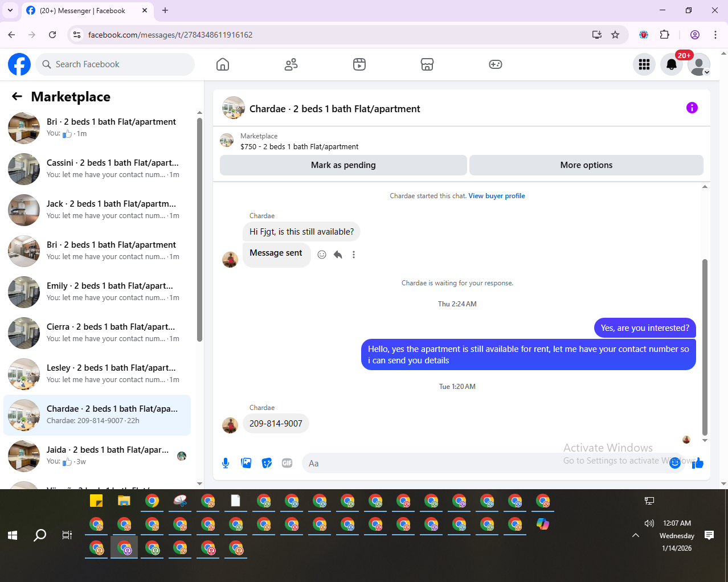
Task: Open more options dots beside 'Message sent'
Action: [354, 255]
